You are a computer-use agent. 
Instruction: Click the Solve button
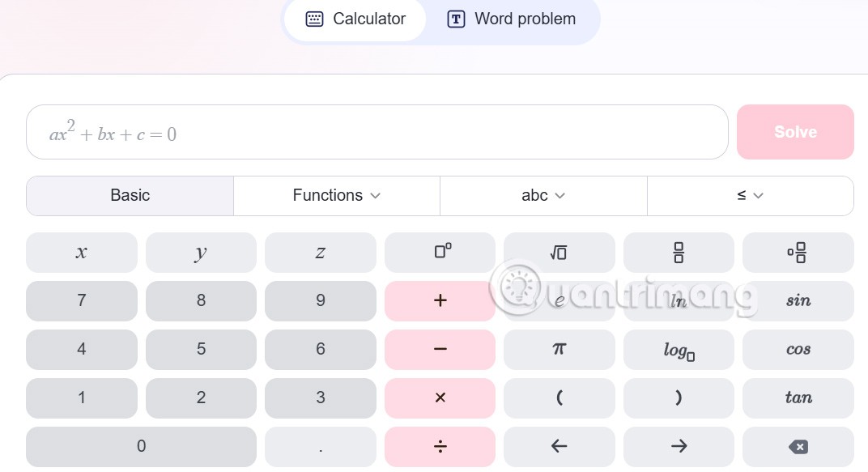[795, 132]
